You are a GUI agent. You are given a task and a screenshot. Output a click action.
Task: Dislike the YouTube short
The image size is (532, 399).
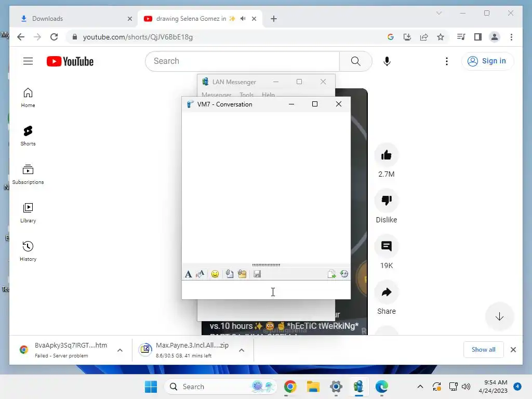(x=386, y=201)
